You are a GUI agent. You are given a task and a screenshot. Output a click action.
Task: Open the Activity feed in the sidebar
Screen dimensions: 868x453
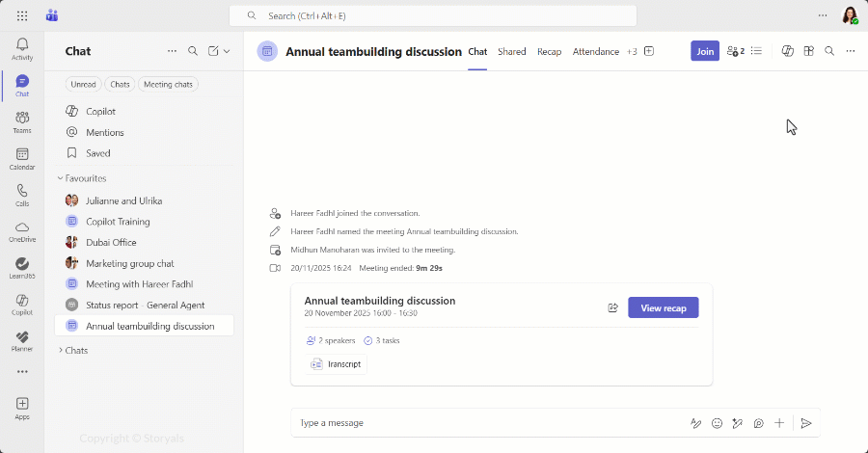click(x=22, y=48)
